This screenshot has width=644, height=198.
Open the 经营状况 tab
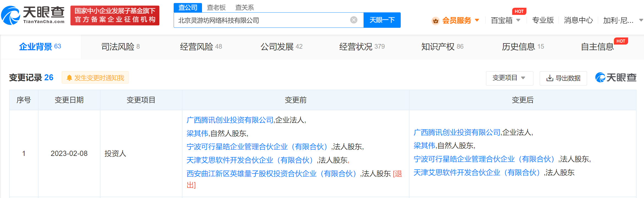pyautogui.click(x=362, y=47)
